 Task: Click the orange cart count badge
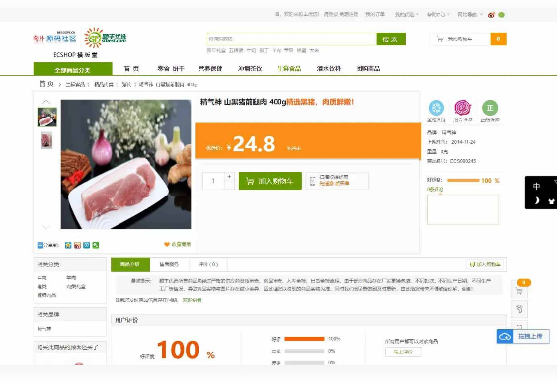click(498, 39)
